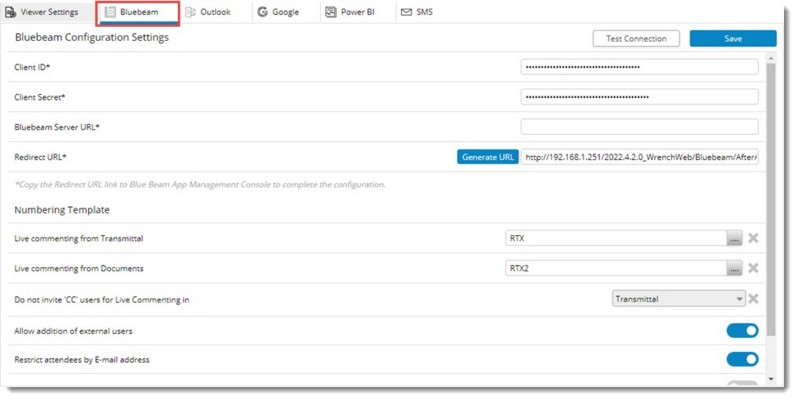Screen dimensions: 796x399
Task: Click the Test Connection button
Action: pos(636,39)
